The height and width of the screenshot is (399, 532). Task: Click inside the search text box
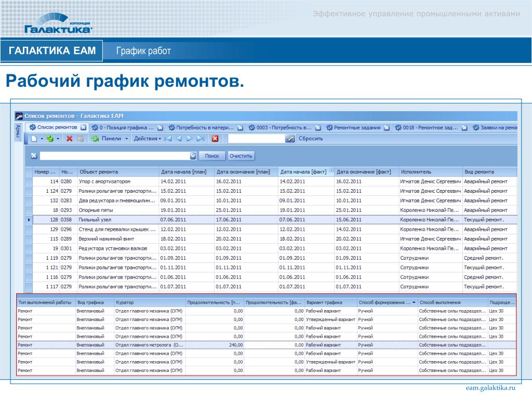(x=115, y=156)
